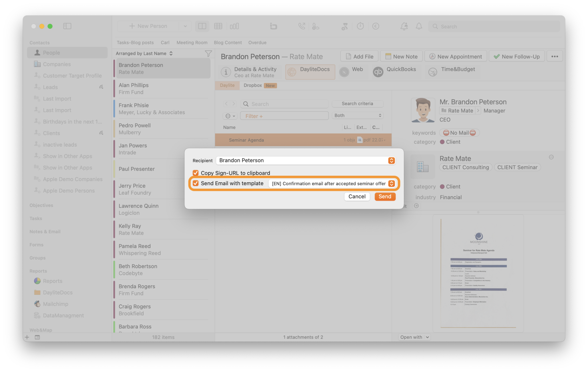Open the Blog Content shortcut
588x372 pixels.
[x=228, y=43]
